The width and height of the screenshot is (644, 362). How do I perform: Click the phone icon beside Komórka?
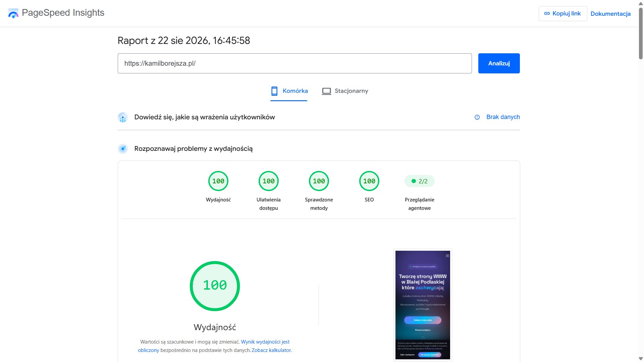(x=274, y=91)
